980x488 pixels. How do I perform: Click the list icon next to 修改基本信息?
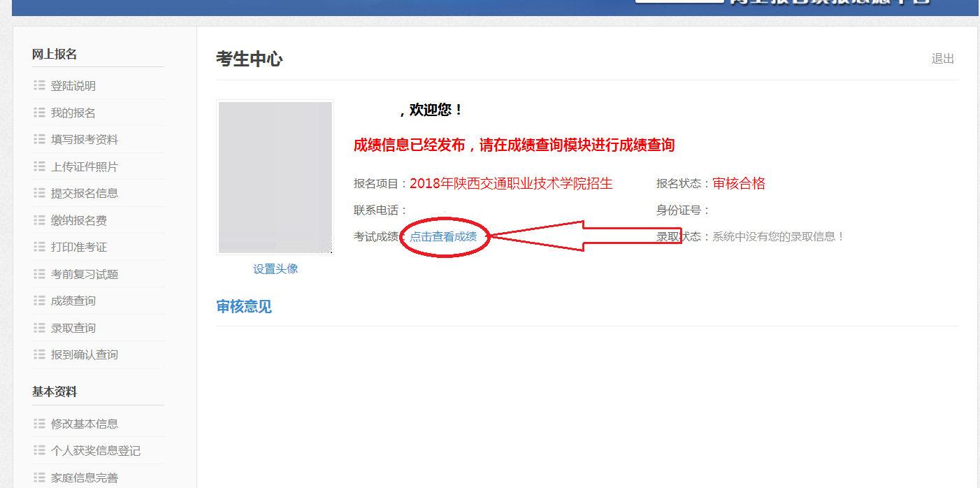(39, 424)
